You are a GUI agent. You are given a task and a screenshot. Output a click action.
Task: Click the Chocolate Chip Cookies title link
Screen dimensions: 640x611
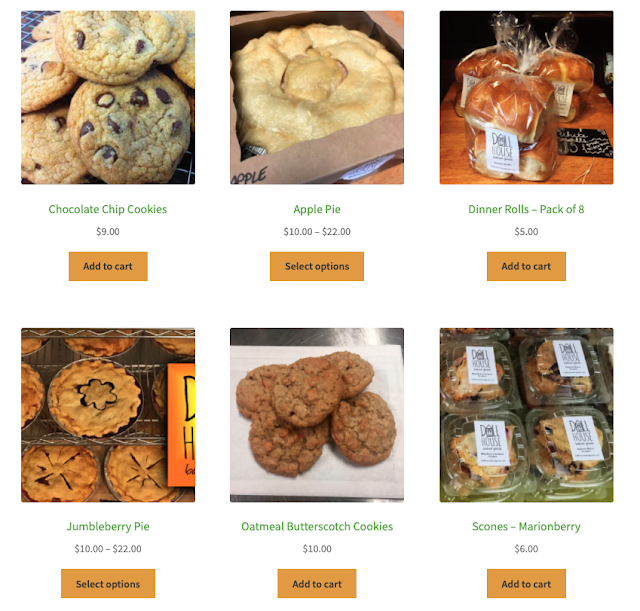[108, 209]
